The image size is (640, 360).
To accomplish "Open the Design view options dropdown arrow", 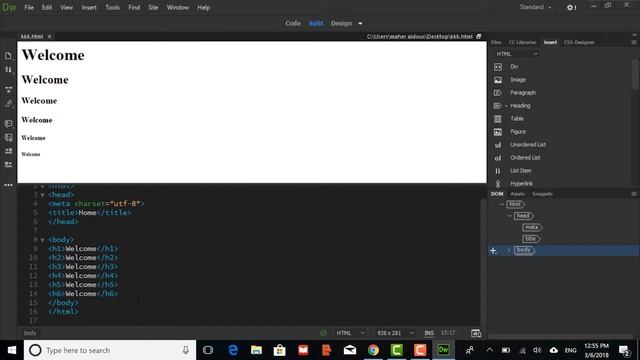I will (360, 24).
